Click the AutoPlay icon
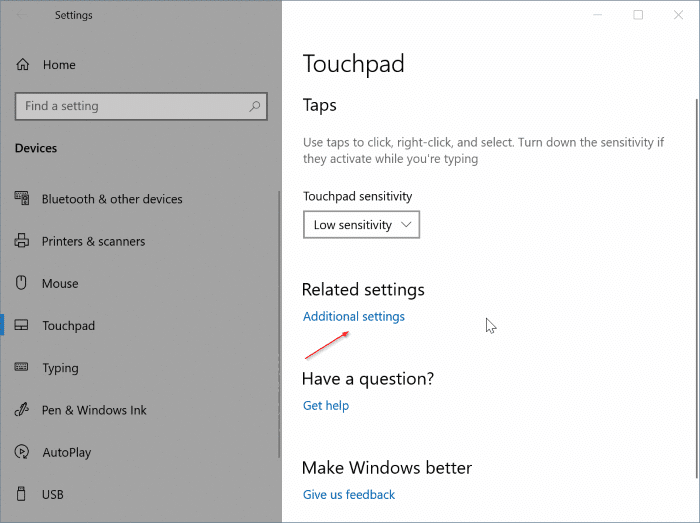Screen dimensions: 700x523 [21, 452]
